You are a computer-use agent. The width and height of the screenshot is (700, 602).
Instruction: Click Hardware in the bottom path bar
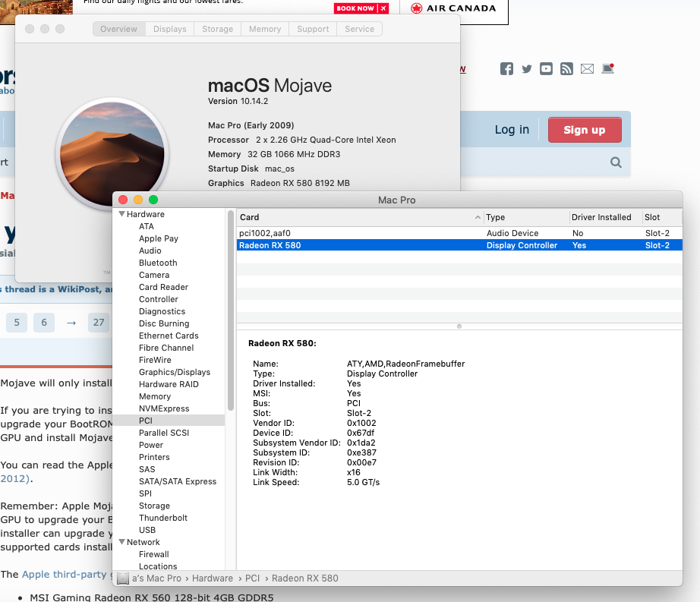212,578
